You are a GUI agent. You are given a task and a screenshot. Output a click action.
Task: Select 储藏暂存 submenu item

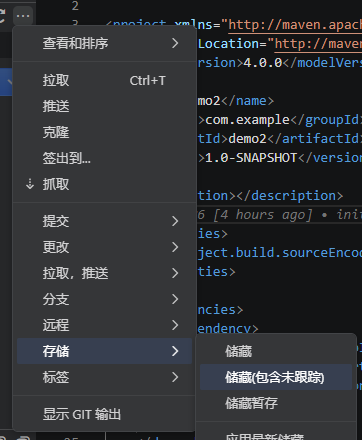[276, 403]
